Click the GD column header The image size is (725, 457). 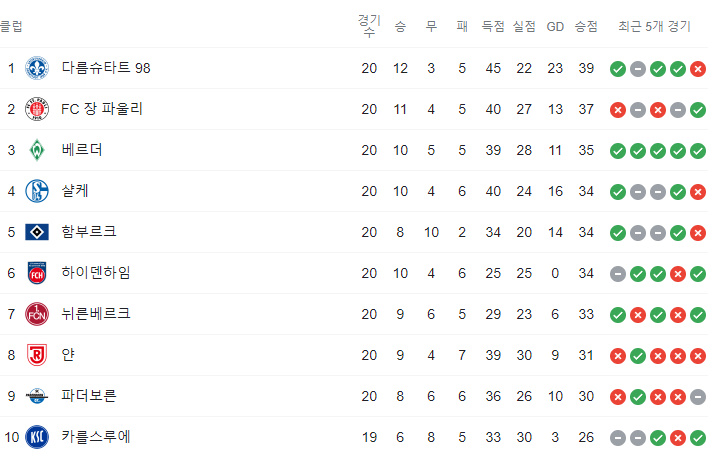click(x=555, y=27)
